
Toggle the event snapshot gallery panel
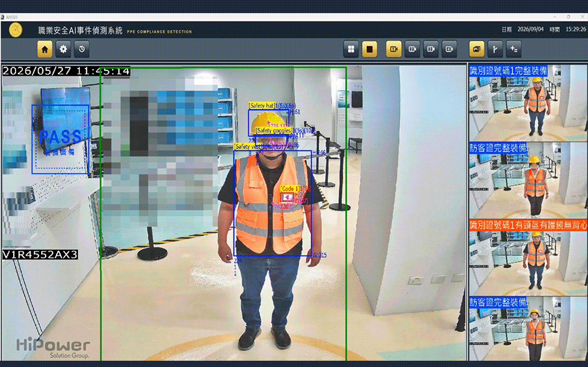477,49
